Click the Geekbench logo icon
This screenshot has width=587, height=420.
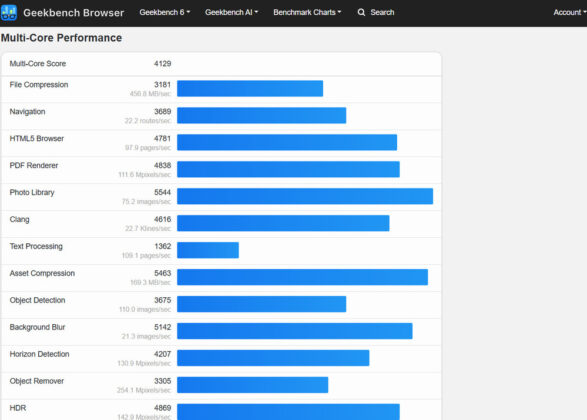click(9, 12)
